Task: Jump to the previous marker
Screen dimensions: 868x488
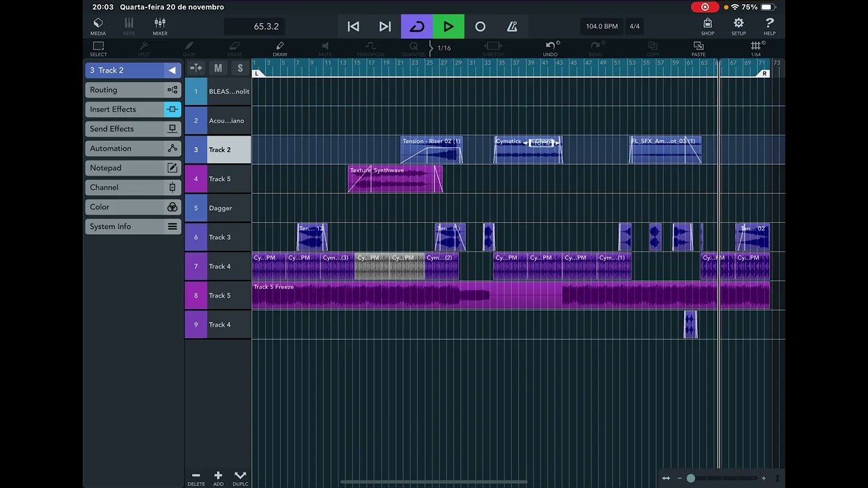Action: 353,26
